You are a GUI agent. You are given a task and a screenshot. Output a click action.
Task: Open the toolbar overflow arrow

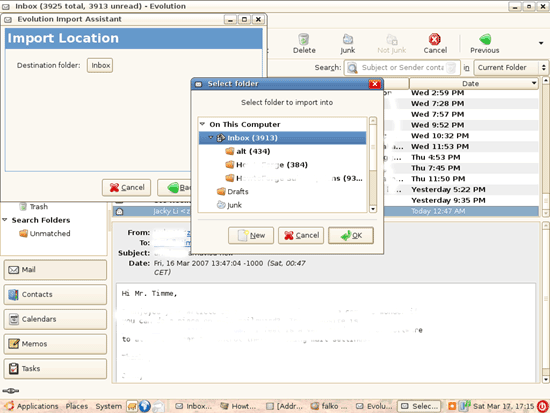[541, 43]
